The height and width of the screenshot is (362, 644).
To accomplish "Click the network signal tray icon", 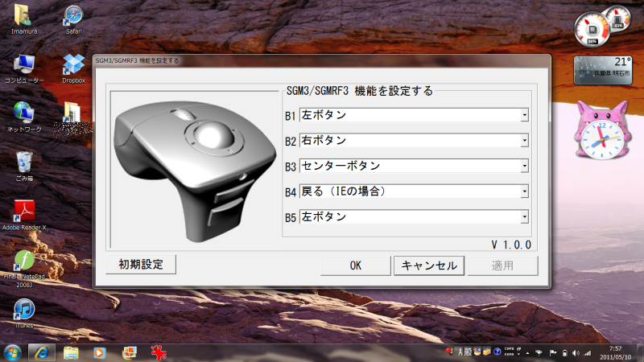I will click(588, 353).
